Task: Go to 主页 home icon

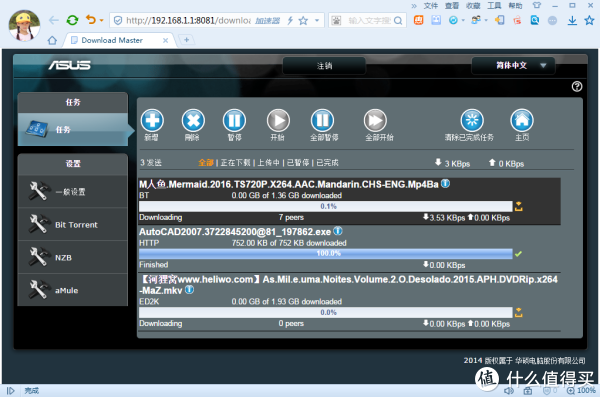Action: [522, 120]
